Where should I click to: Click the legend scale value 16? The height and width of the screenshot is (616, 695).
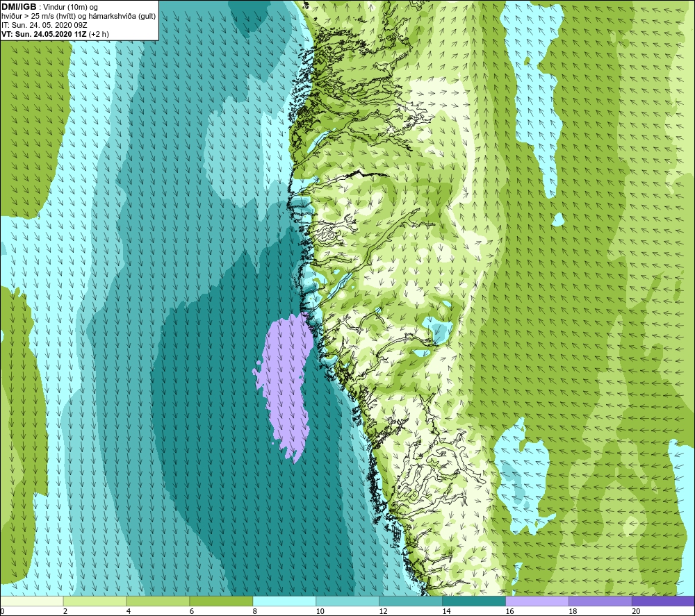(509, 611)
